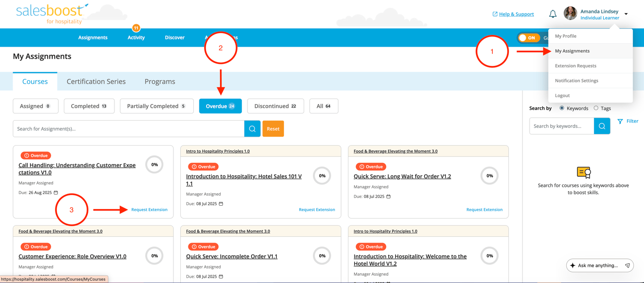This screenshot has height=283, width=644.
Task: Select the Tags radio button
Action: click(596, 108)
